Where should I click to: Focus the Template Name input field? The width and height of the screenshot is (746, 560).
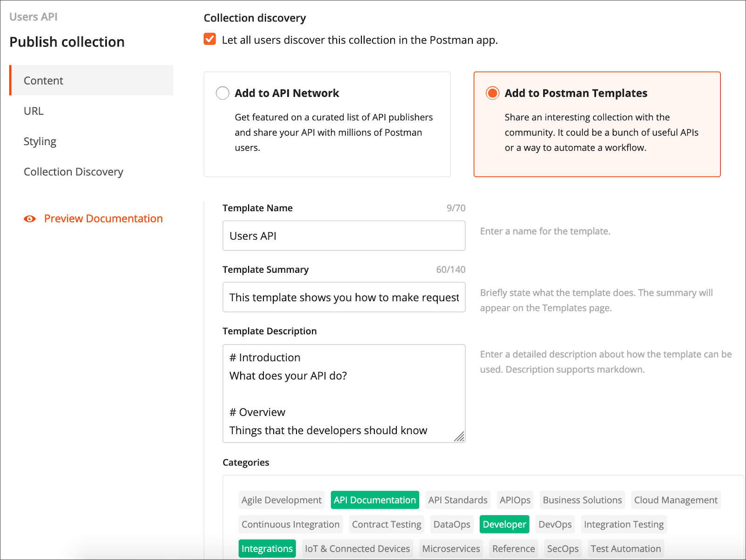(344, 235)
